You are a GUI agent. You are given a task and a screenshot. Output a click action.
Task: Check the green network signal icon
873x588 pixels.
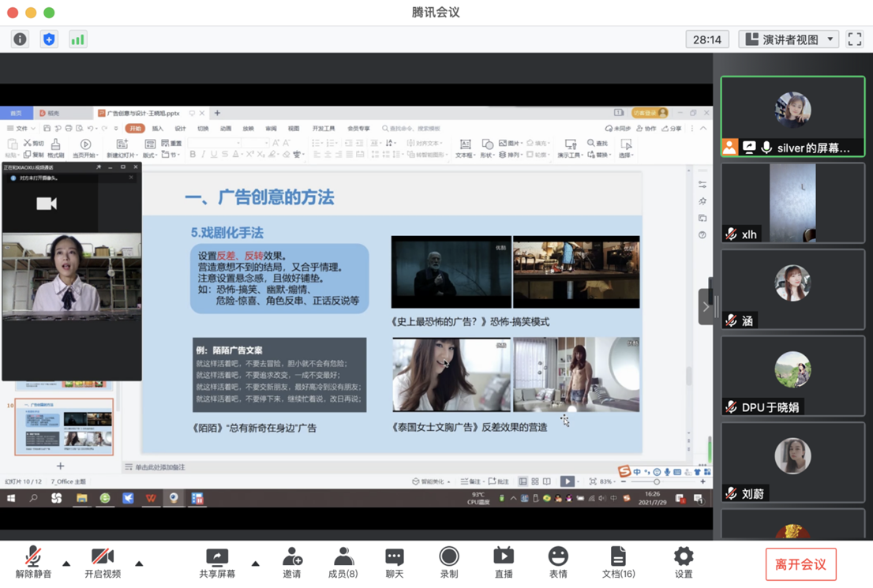point(77,39)
